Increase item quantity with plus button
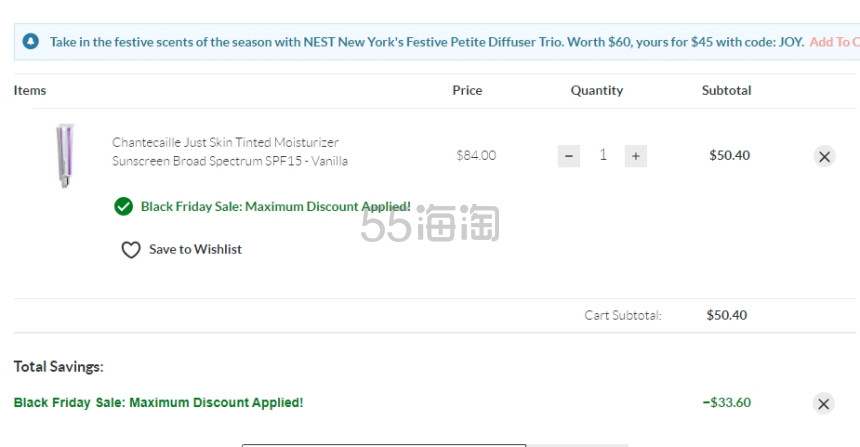860x447 pixels. pyautogui.click(x=636, y=156)
